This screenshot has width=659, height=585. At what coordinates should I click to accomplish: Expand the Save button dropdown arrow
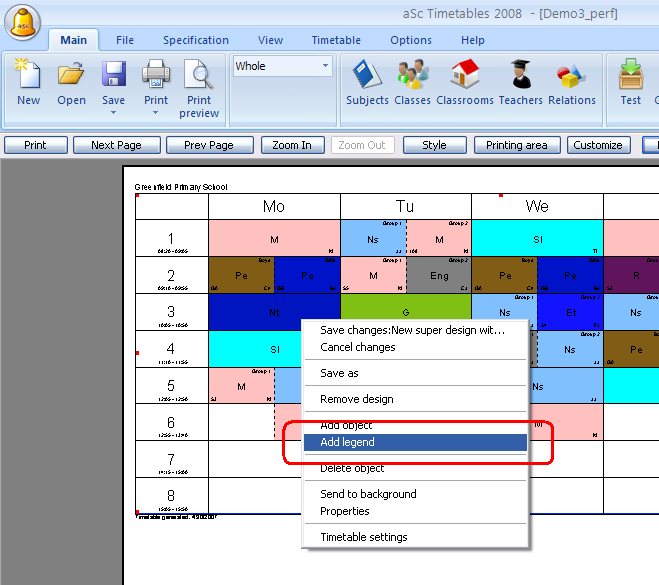(x=114, y=112)
